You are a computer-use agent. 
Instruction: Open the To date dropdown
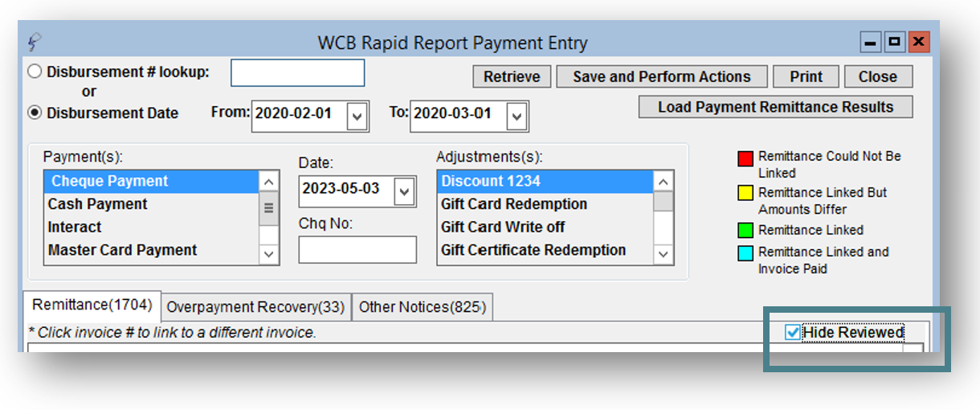pos(517,117)
